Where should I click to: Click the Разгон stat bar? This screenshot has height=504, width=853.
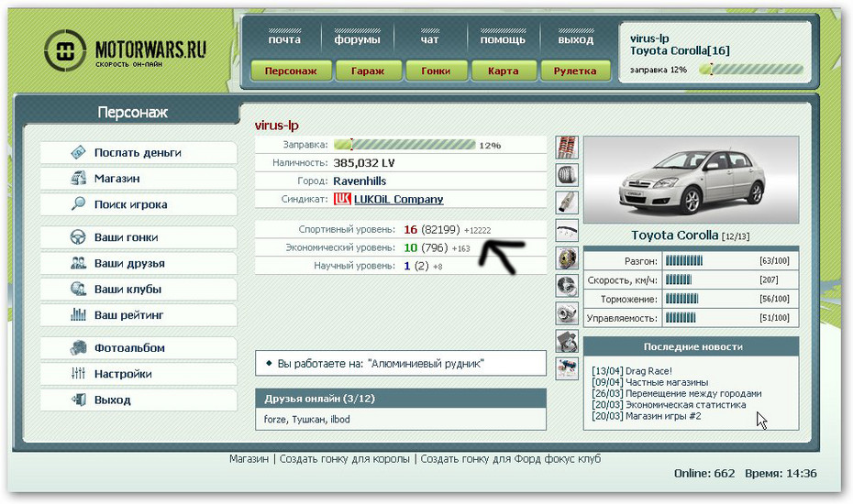(x=684, y=261)
